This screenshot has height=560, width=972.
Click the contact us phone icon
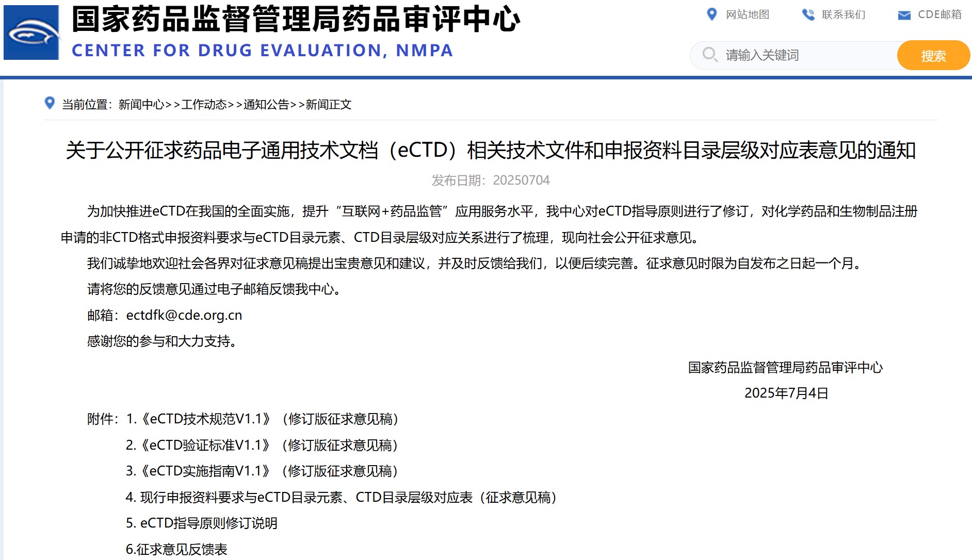point(808,14)
